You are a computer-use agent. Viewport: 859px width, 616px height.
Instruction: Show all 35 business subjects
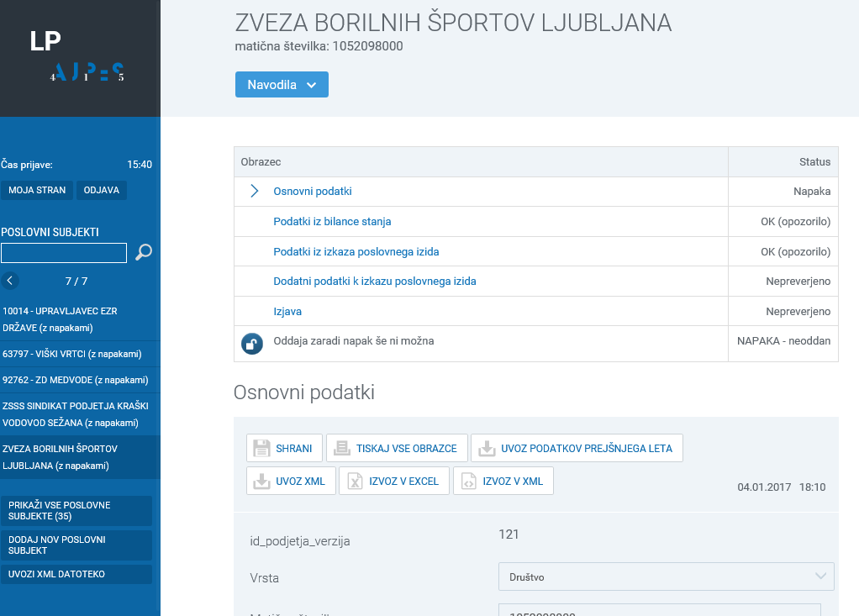click(76, 510)
